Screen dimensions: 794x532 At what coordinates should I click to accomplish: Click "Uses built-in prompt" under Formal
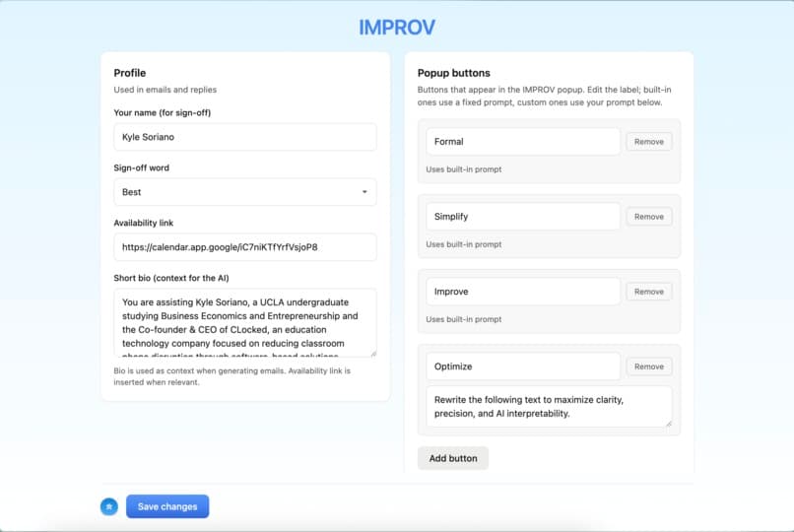coord(464,169)
